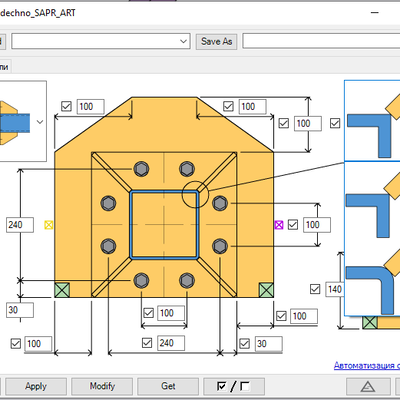Click the Apply button

36,387
